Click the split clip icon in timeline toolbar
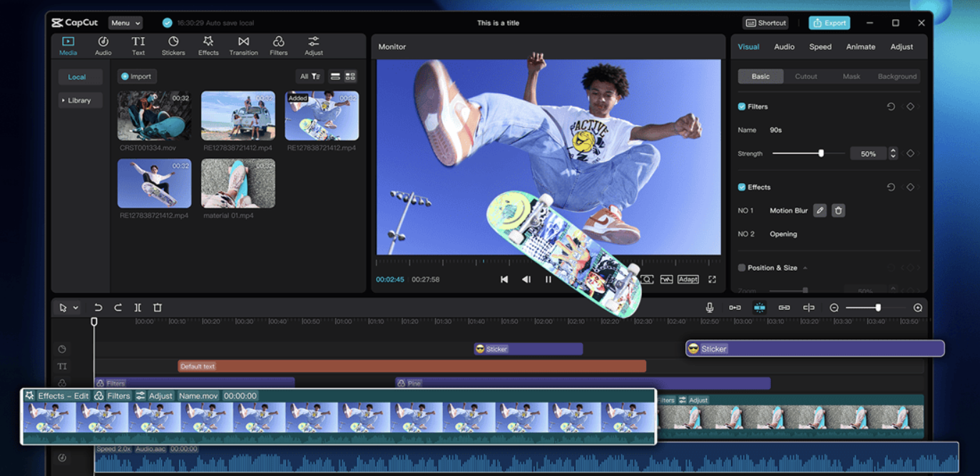Viewport: 980px width, 476px height. point(138,308)
